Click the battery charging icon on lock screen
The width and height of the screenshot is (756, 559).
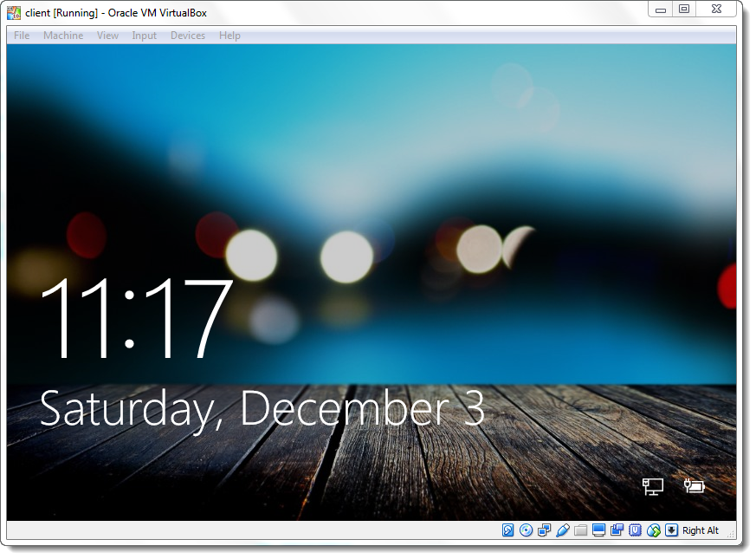[695, 486]
